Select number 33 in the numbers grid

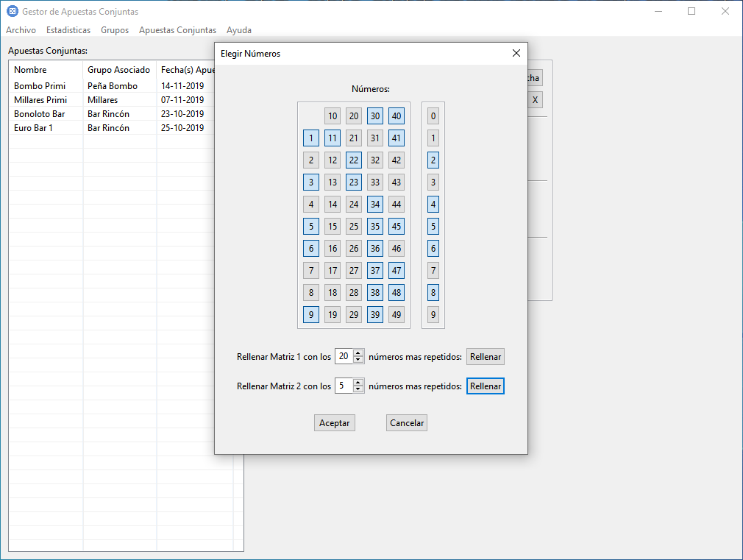pyautogui.click(x=375, y=182)
